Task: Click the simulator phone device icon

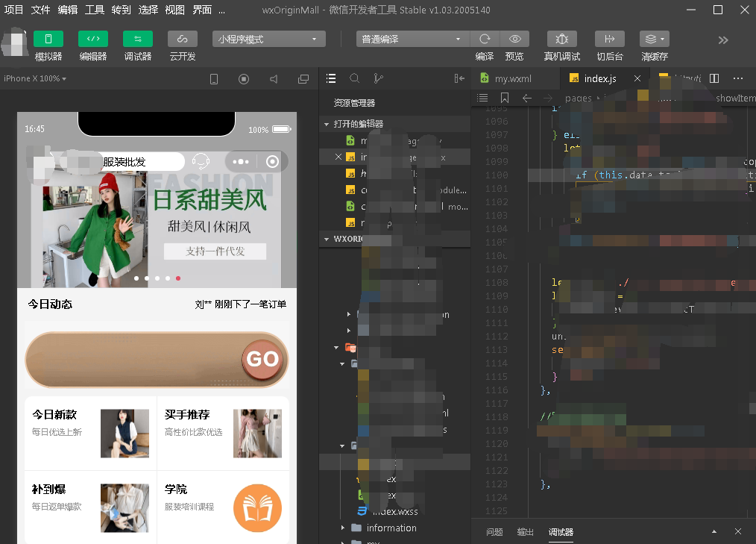Action: (214, 79)
